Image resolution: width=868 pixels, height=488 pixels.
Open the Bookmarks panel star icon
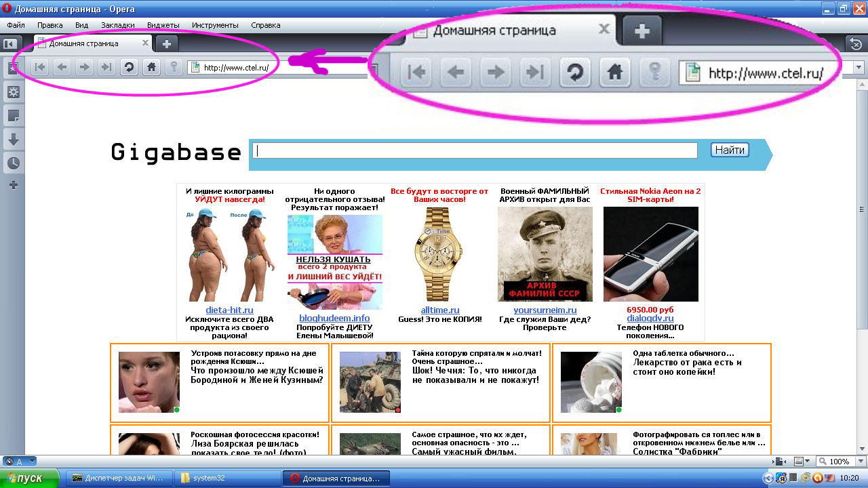pos(13,68)
